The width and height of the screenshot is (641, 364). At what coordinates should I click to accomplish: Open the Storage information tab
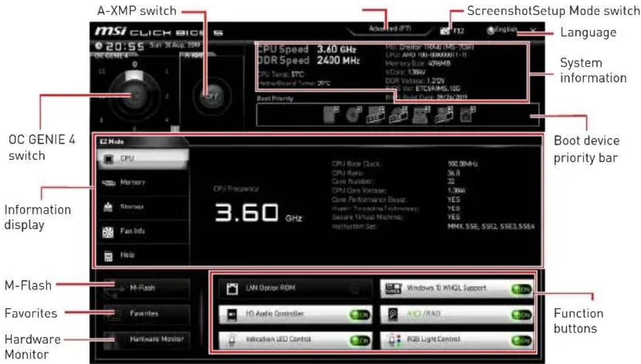pos(143,207)
